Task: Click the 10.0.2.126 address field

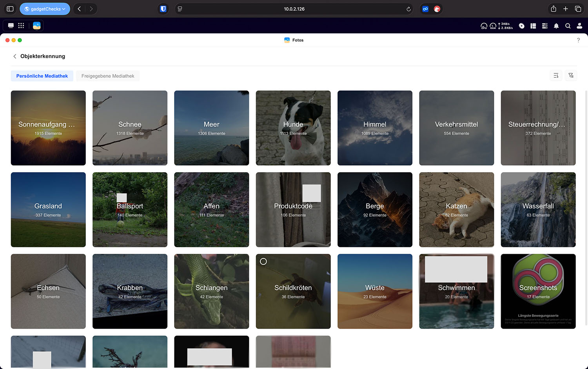Action: pos(294,9)
